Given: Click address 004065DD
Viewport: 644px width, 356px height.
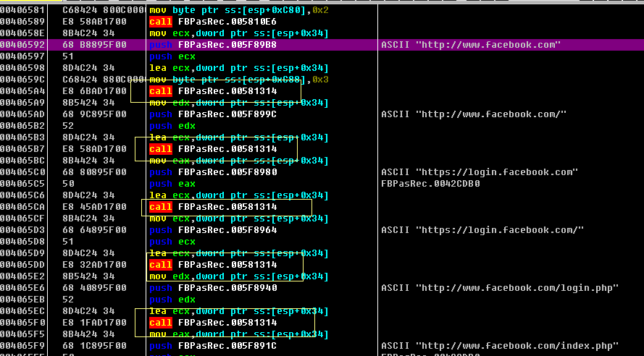Looking at the screenshot, I should (22, 265).
